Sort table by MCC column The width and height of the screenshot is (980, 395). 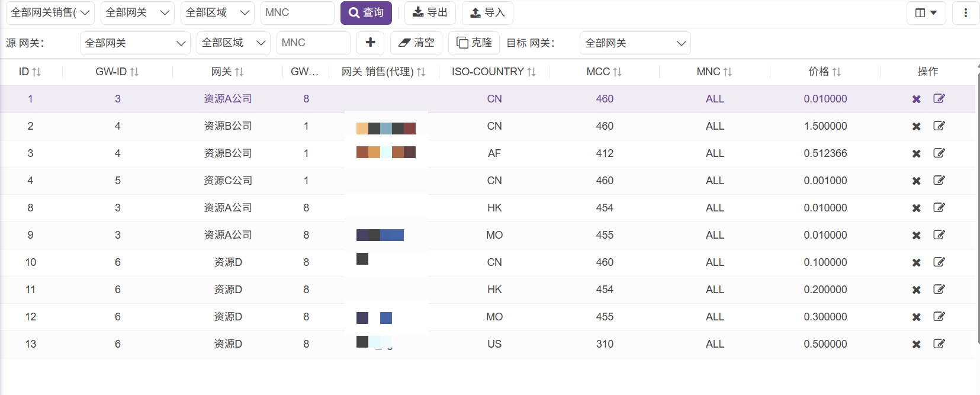(x=604, y=72)
